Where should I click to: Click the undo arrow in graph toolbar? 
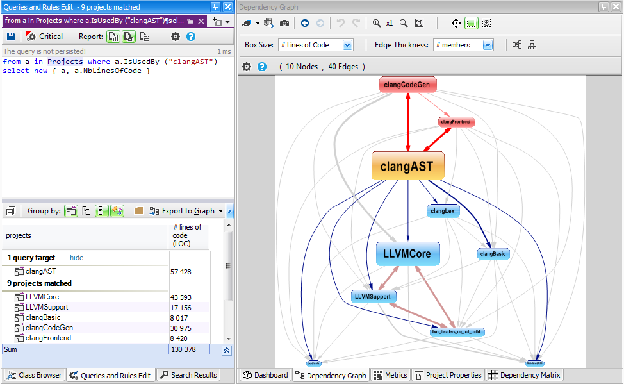tap(341, 23)
